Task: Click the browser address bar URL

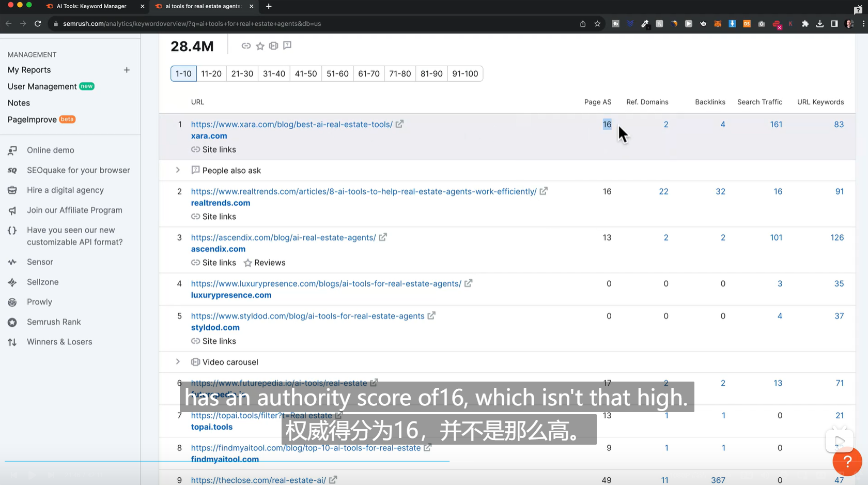Action: [x=192, y=24]
